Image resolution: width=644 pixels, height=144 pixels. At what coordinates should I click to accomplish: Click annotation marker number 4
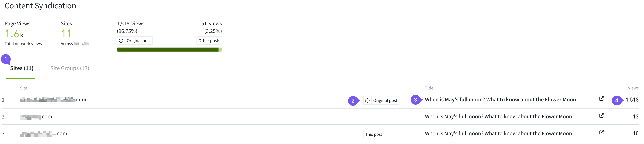point(617,100)
